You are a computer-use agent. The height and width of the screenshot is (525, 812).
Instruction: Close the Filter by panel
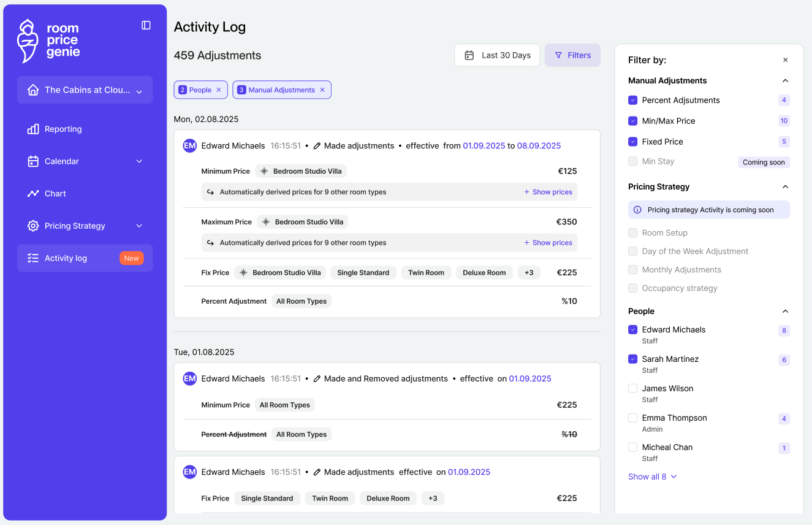pos(785,60)
